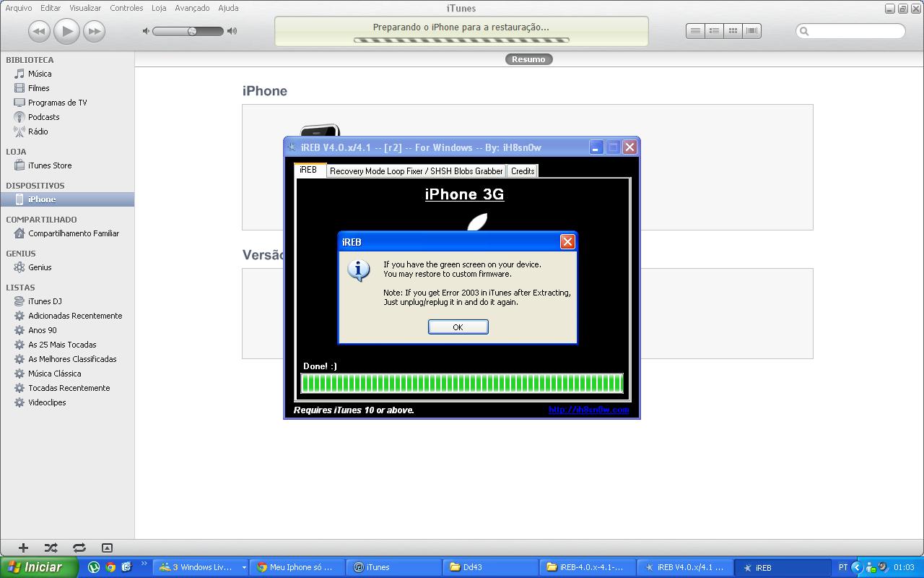Click the PT language indicator
Viewport: 924px width, 578px height.
pos(842,567)
